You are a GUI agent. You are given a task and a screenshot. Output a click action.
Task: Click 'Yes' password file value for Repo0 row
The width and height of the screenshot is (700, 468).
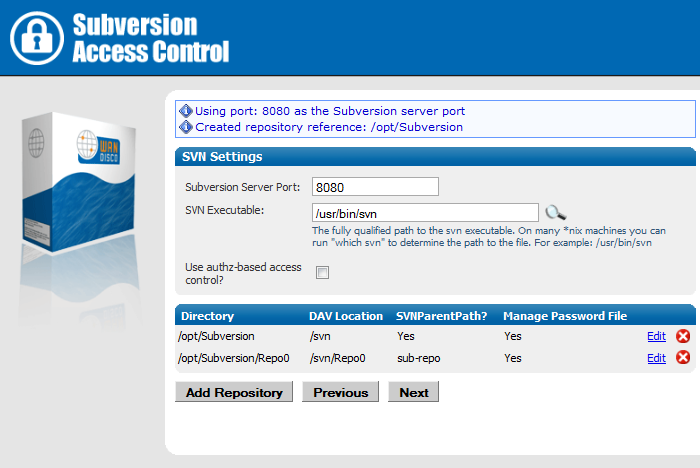(513, 358)
